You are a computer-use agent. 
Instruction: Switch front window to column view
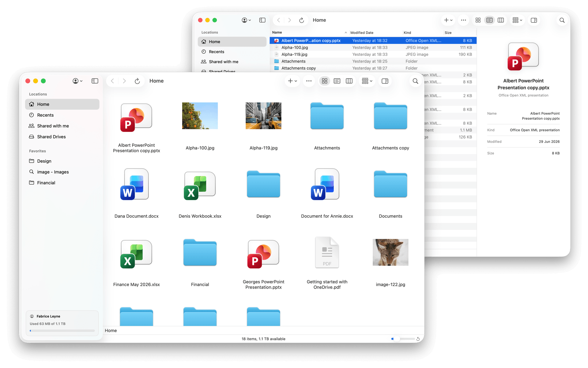[349, 81]
